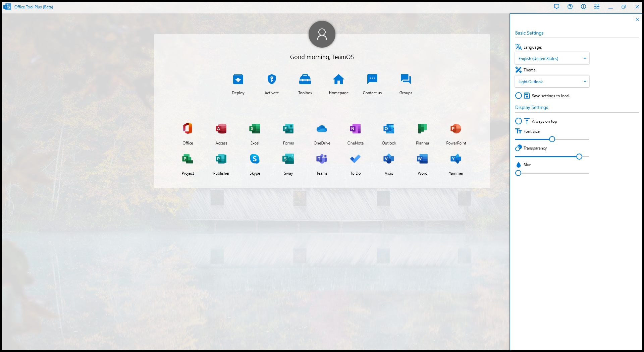The image size is (644, 352).
Task: Open Contact us chat icon
Action: click(x=372, y=79)
